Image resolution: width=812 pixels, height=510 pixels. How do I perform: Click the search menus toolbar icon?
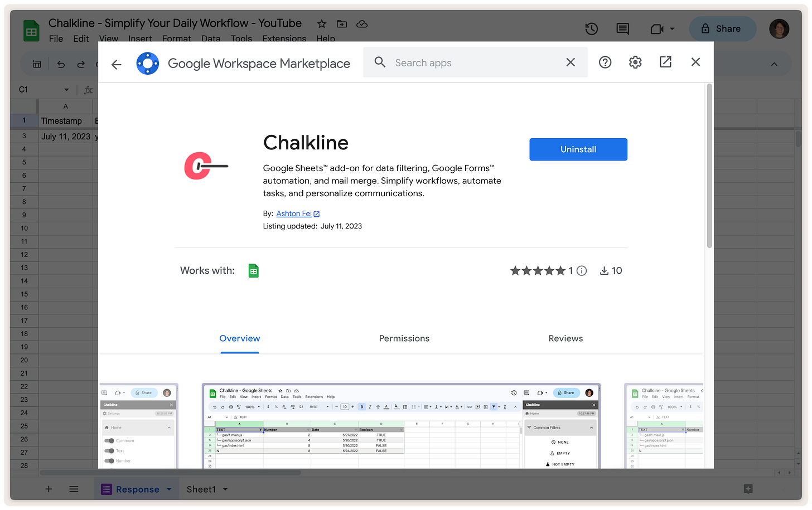tap(37, 64)
